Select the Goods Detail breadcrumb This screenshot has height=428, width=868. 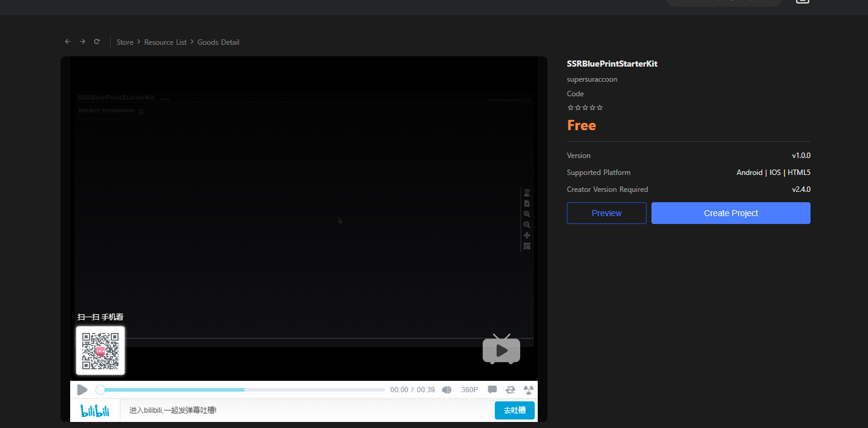218,42
